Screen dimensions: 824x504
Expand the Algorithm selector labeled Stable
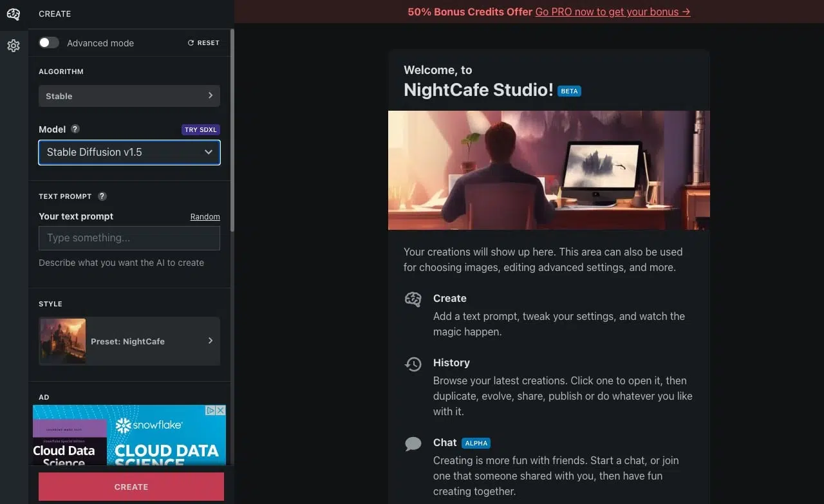pyautogui.click(x=129, y=95)
